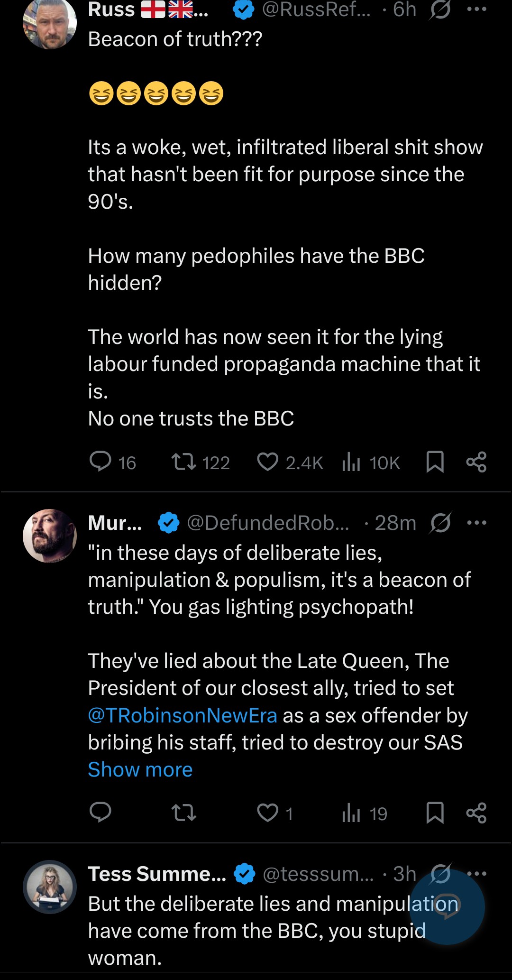This screenshot has width=512, height=980.
Task: Like the @DefundedRob post with 1 like
Action: click(x=268, y=813)
